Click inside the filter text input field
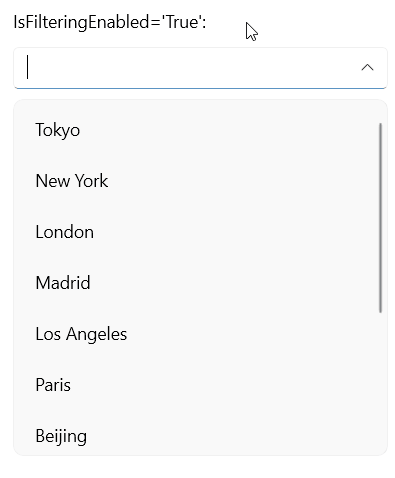The width and height of the screenshot is (395, 478). 187,68
